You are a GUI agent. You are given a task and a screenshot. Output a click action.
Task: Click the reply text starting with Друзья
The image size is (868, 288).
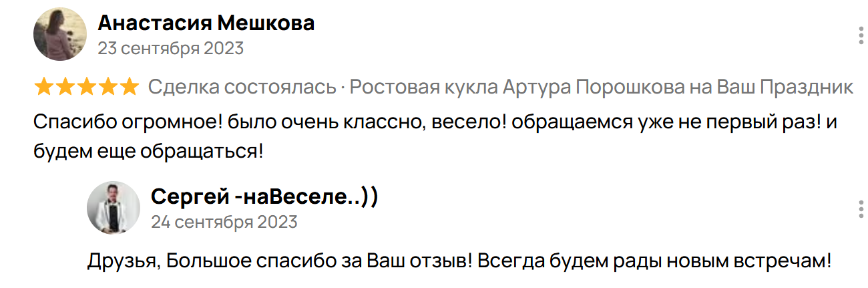pyautogui.click(x=280, y=261)
